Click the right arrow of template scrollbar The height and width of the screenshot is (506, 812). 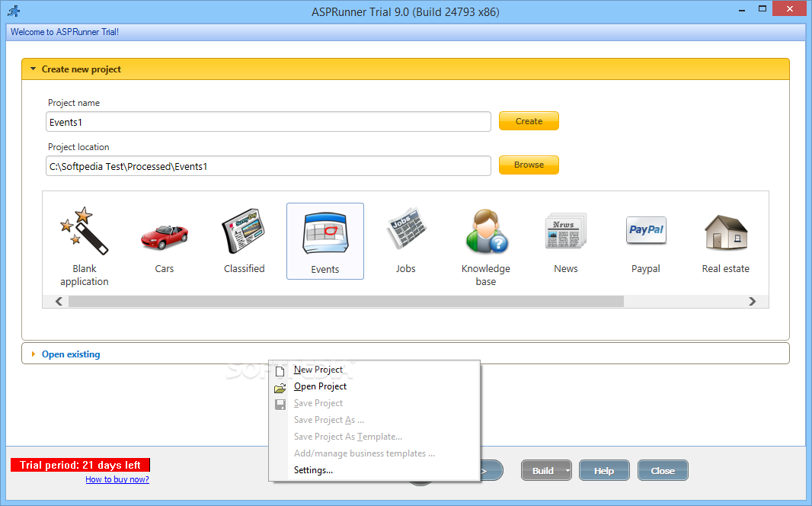[753, 302]
